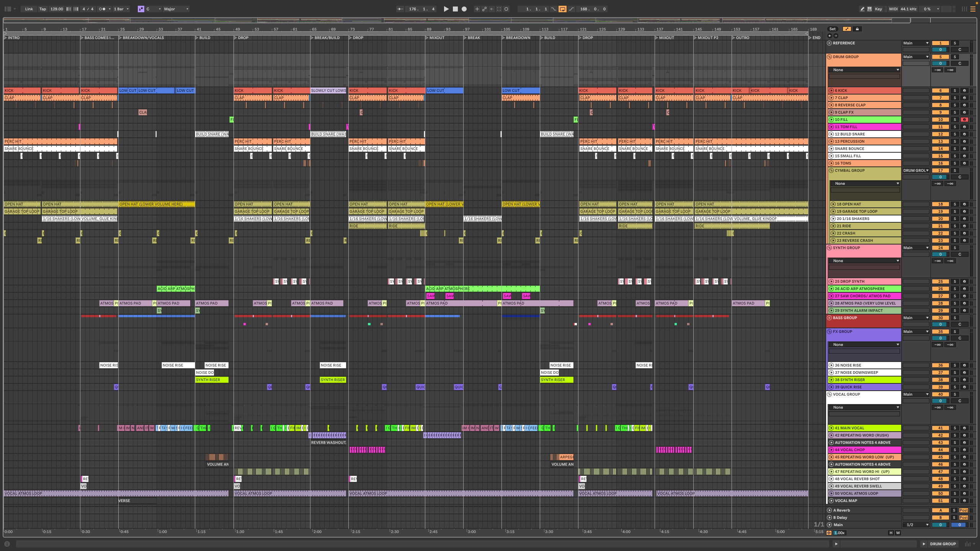The height and width of the screenshot is (551, 980).
Task: Click the metronome toggle
Action: pyautogui.click(x=102, y=9)
